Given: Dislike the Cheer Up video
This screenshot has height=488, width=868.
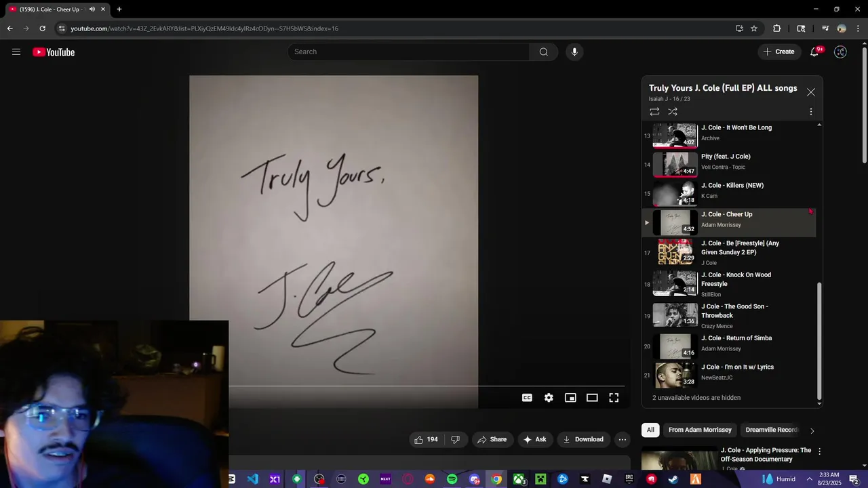Looking at the screenshot, I should click(455, 439).
